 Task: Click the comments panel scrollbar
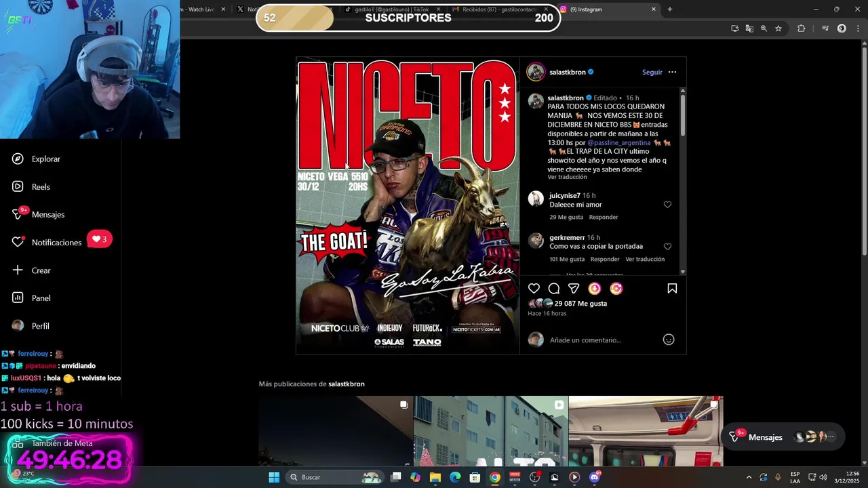[x=683, y=115]
